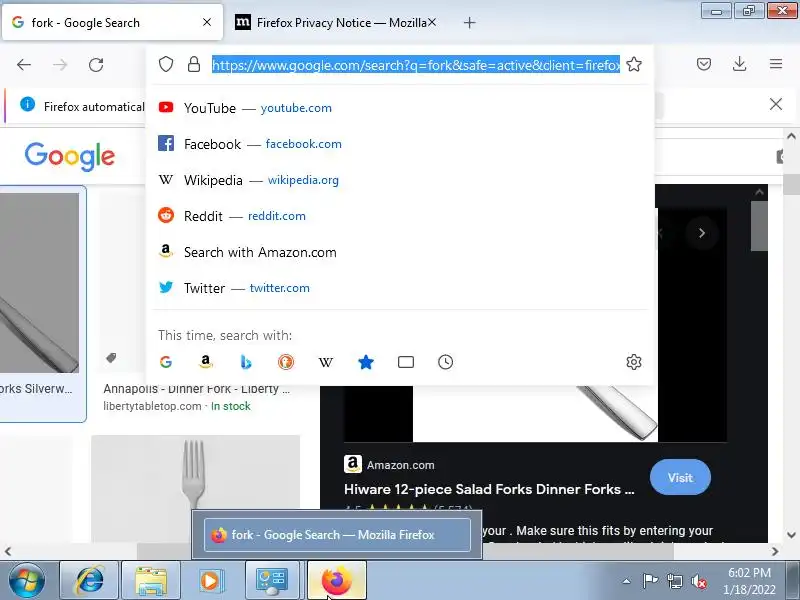Click the Google logo
The width and height of the screenshot is (800, 600).
(x=70, y=156)
